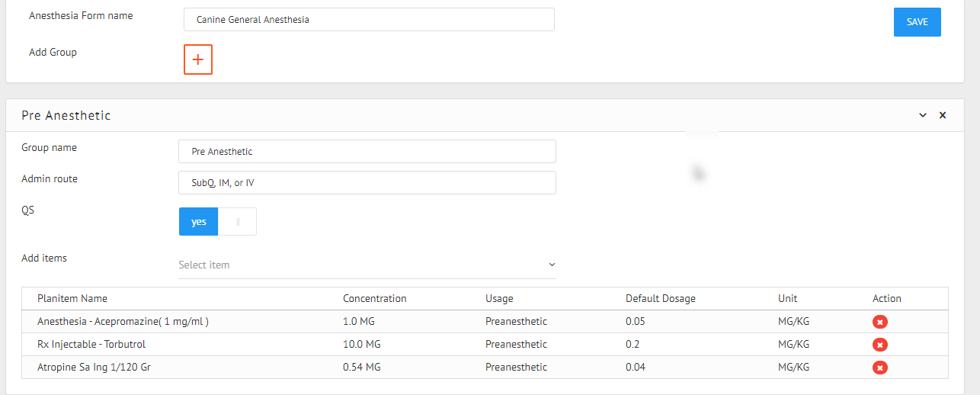Image resolution: width=980 pixels, height=395 pixels.
Task: Click the plus icon to add group
Action: pos(198,59)
